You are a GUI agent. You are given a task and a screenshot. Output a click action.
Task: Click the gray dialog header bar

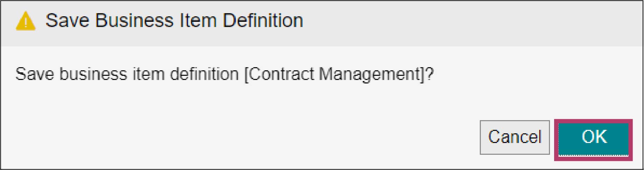click(x=322, y=24)
